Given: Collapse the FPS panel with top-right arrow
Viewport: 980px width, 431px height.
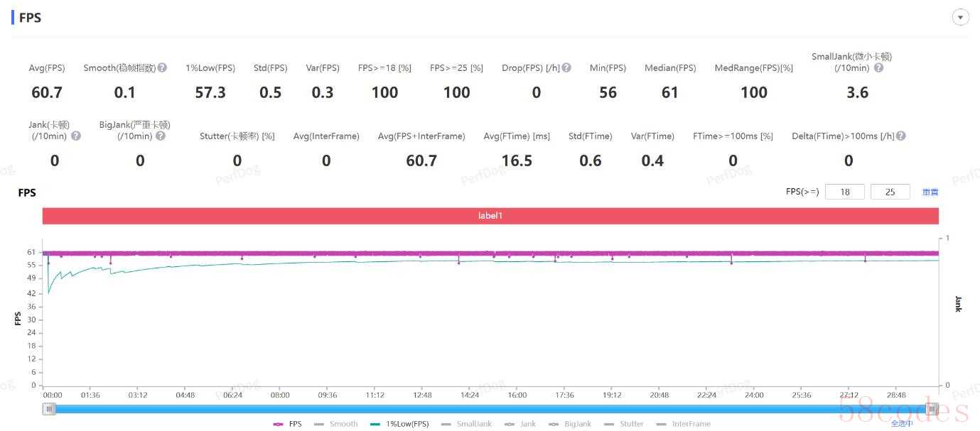Looking at the screenshot, I should (x=961, y=18).
